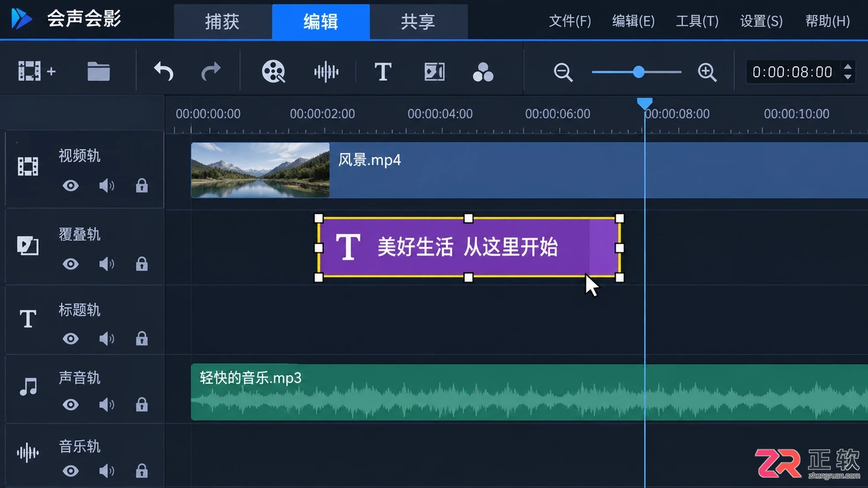Select the 轻快的音乐.mp3 audio clip

(529, 392)
